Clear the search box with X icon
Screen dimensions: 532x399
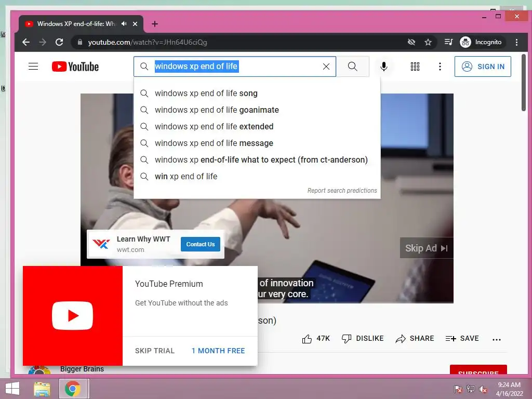point(326,66)
